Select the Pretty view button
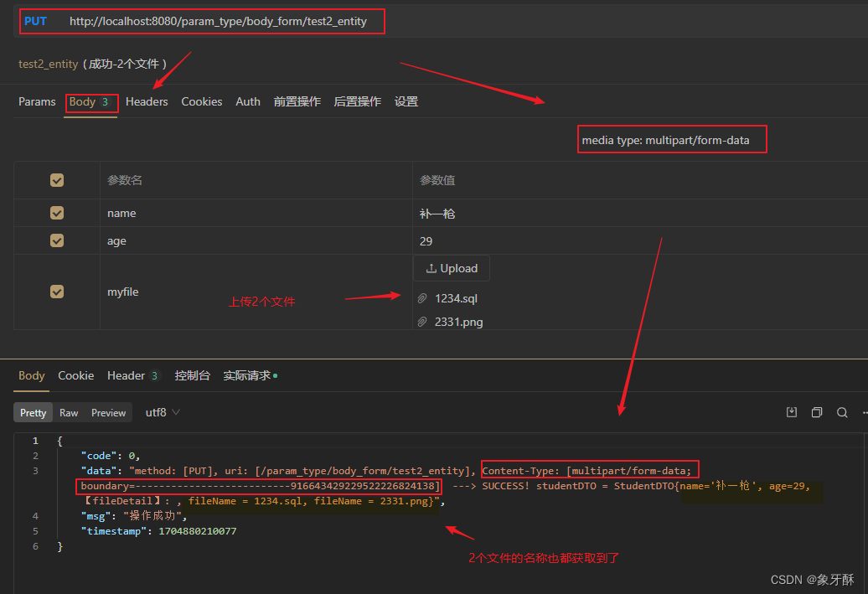868x594 pixels. (34, 412)
